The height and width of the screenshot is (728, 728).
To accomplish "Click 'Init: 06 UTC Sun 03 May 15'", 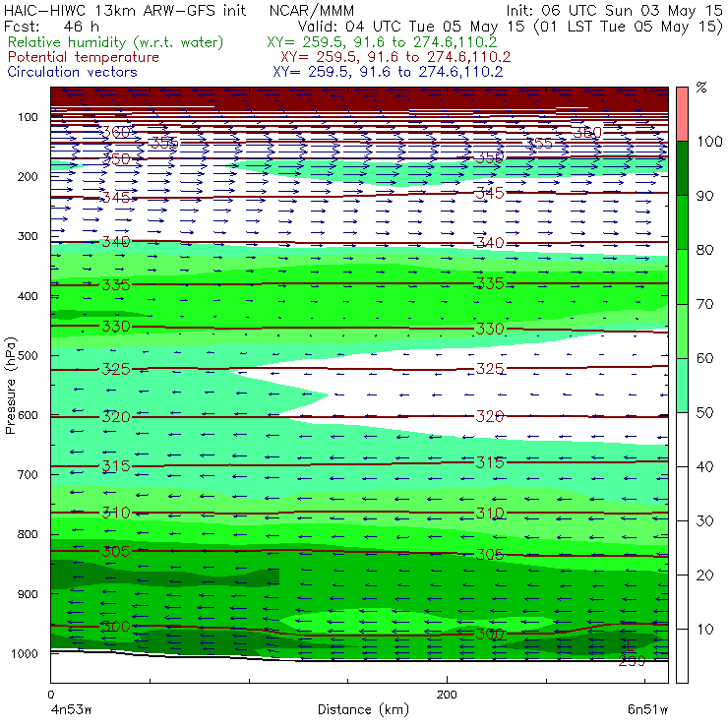I will click(614, 11).
